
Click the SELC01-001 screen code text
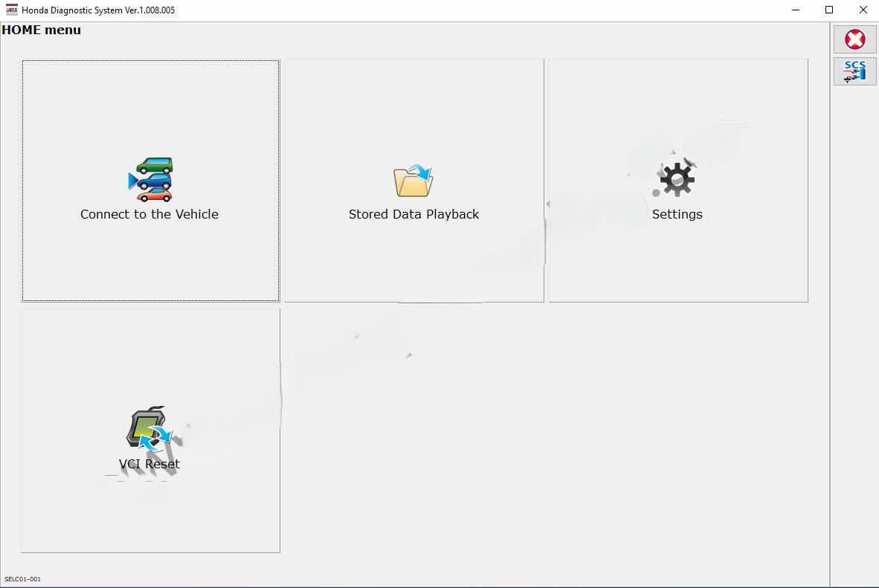pos(22,579)
